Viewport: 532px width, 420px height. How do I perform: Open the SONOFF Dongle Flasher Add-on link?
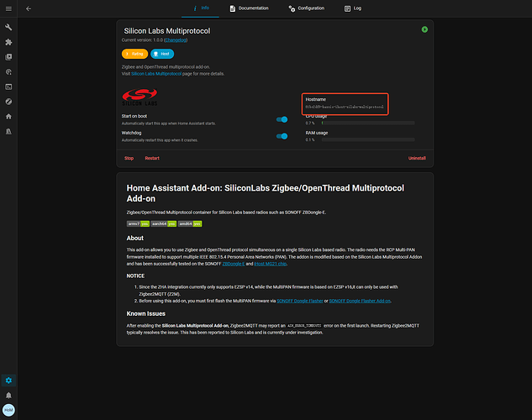coord(360,301)
